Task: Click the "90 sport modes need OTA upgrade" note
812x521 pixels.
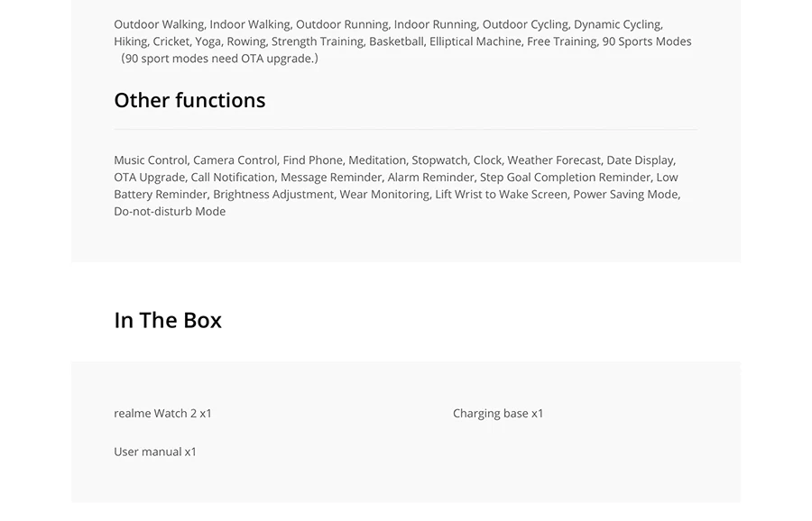Action: (220, 59)
